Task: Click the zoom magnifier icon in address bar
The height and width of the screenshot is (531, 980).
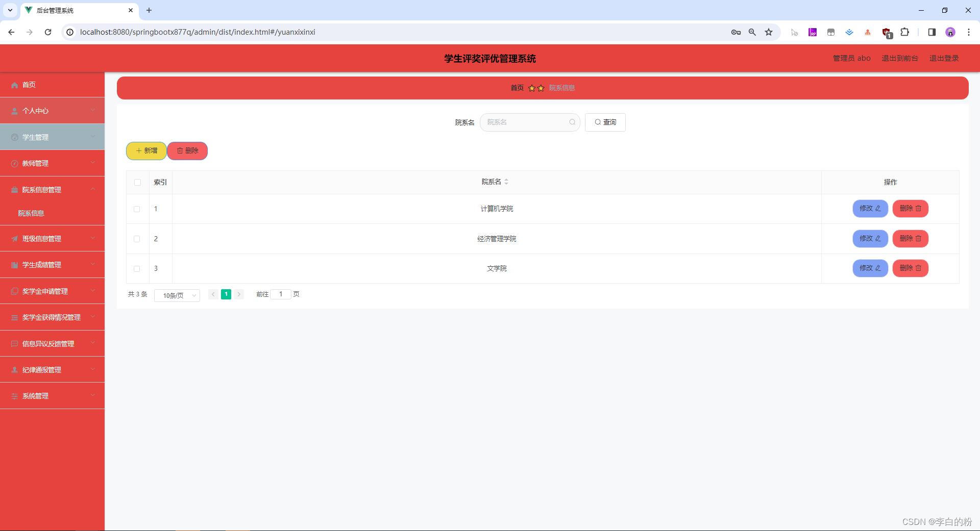Action: coord(752,32)
